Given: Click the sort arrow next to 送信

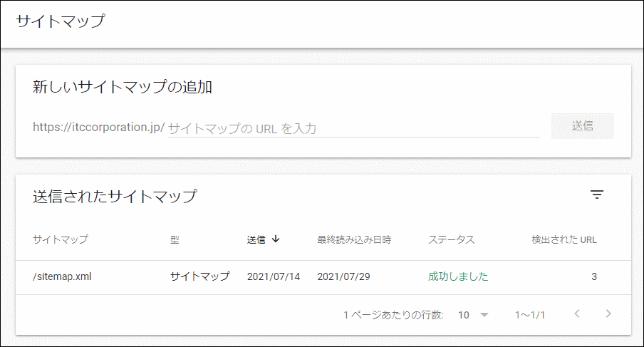Looking at the screenshot, I should (276, 239).
